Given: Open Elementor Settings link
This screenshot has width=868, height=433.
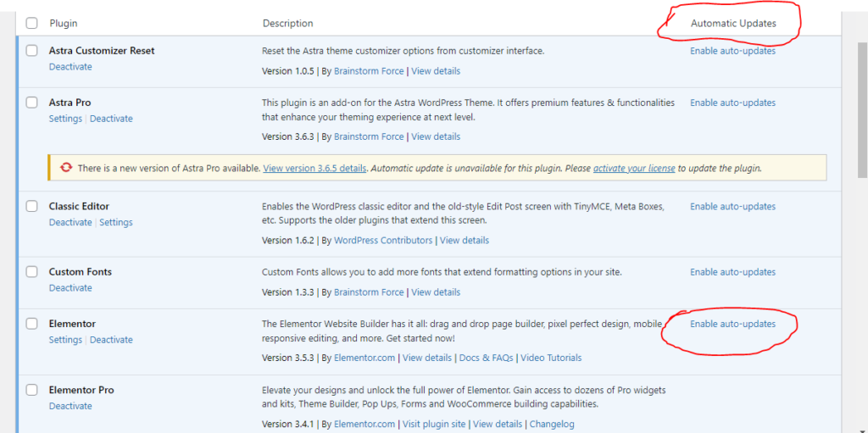Looking at the screenshot, I should click(65, 340).
